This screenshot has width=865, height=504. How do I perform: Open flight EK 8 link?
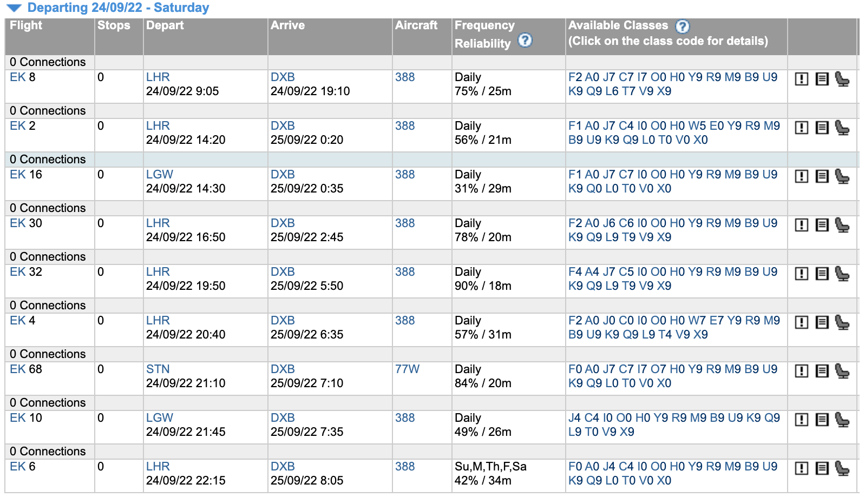pyautogui.click(x=23, y=77)
